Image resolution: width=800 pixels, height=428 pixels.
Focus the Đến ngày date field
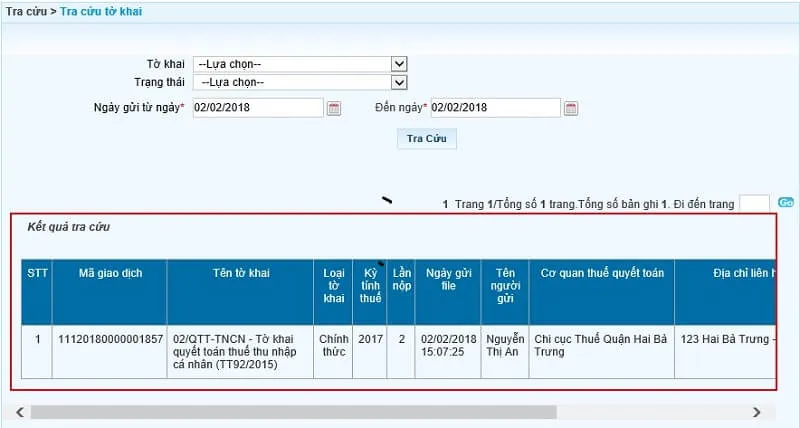point(495,108)
